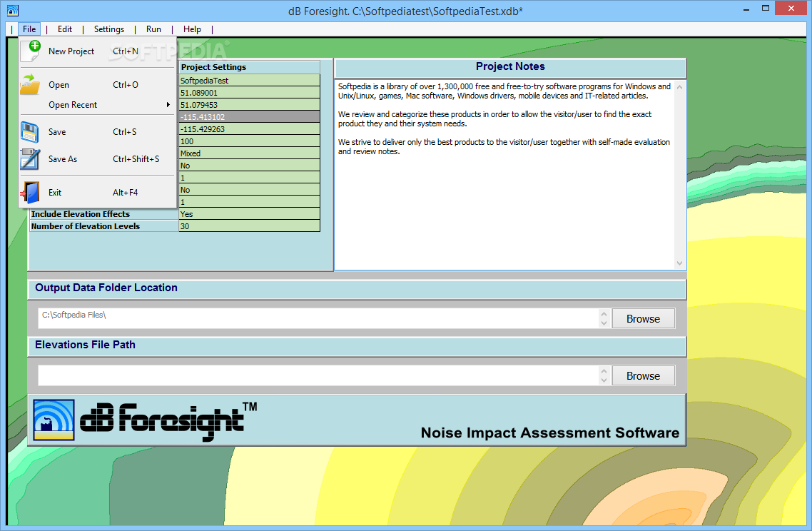Click the dB Foresight title bar icon
The width and height of the screenshot is (812, 531).
click(12, 11)
